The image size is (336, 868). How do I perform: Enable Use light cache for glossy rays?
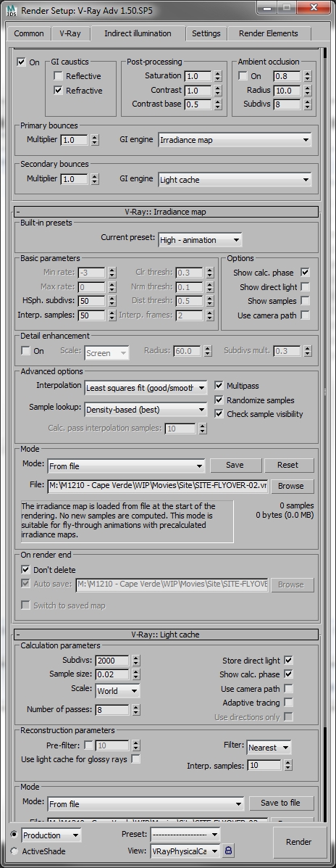click(135, 759)
